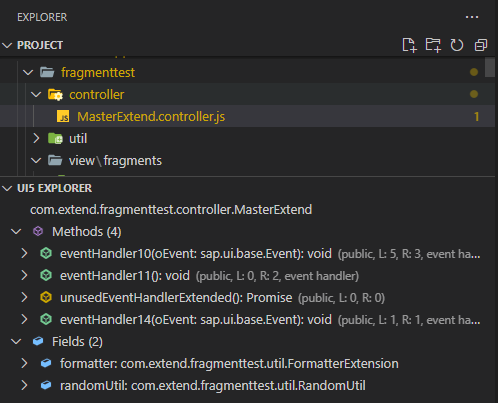Select eventHandler10(oEvent) method text
This screenshot has width=498, height=403.
[x=196, y=254]
